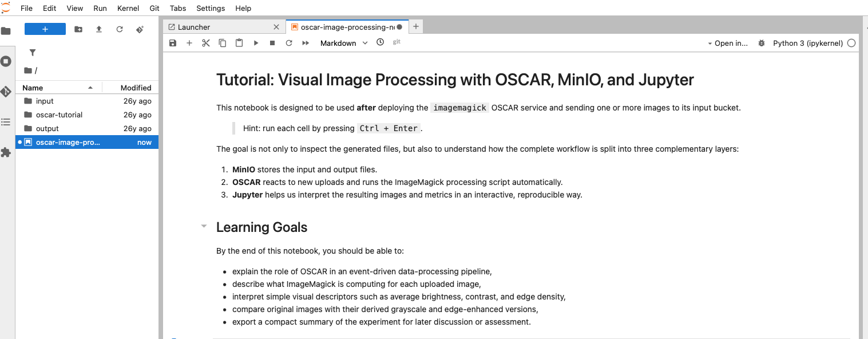Open the Git sidebar panel
Image resolution: width=868 pixels, height=339 pixels.
pyautogui.click(x=6, y=92)
